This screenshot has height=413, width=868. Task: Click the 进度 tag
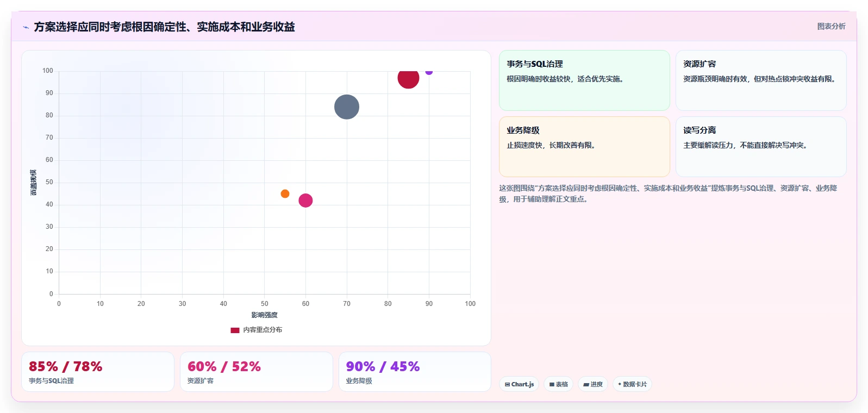593,384
